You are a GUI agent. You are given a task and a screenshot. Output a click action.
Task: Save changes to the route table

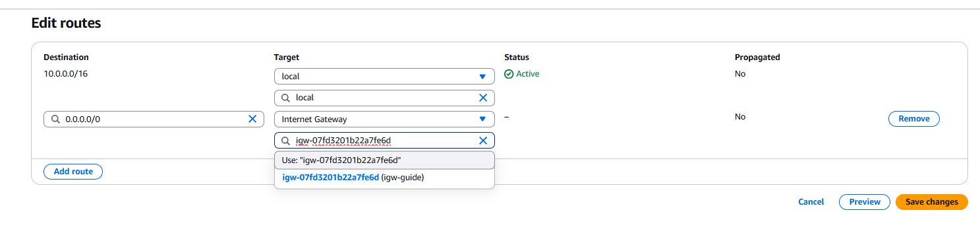click(x=932, y=202)
